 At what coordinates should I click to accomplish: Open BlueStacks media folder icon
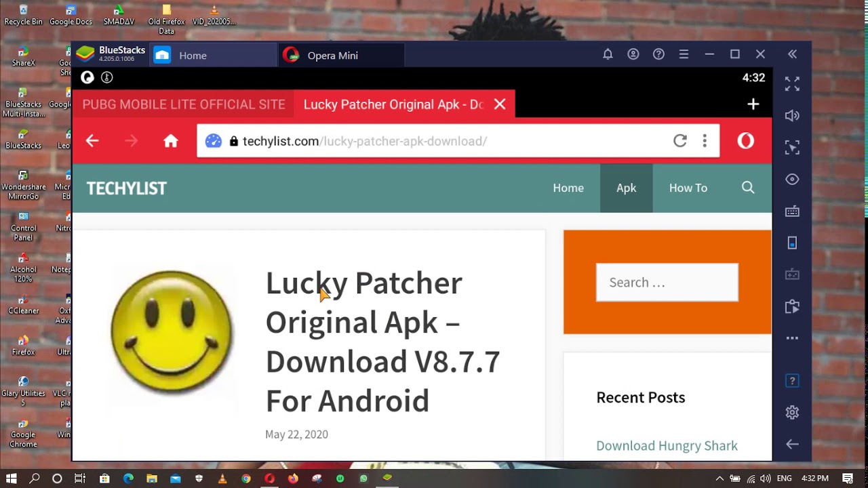coord(792,306)
